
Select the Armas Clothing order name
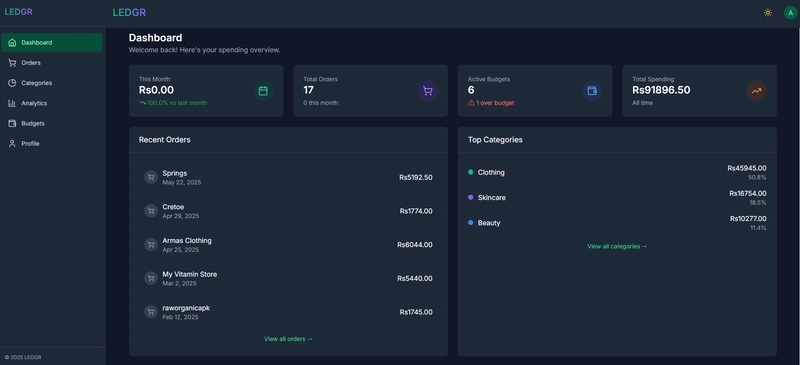pos(187,240)
